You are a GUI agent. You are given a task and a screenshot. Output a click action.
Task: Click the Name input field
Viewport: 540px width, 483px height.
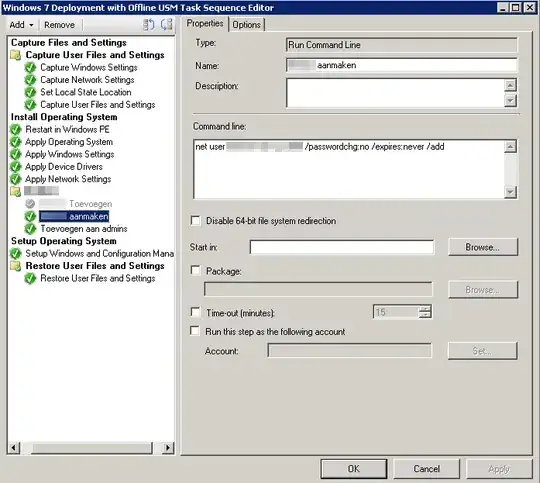point(402,65)
